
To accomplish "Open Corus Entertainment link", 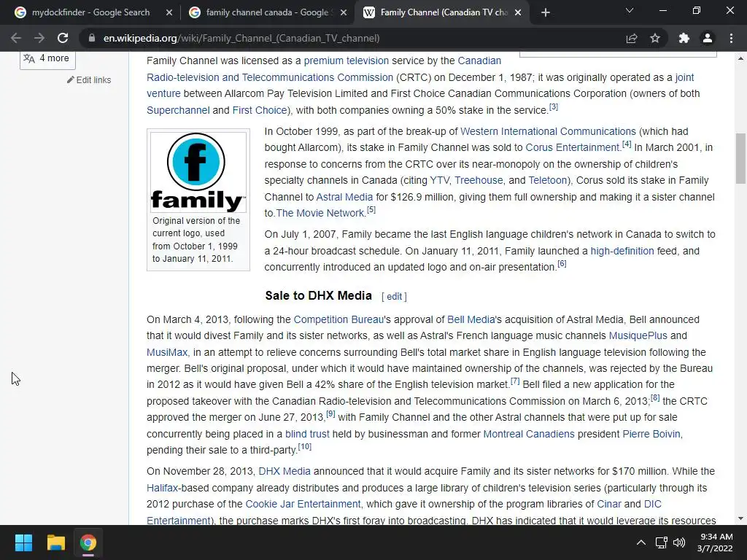I will [572, 147].
